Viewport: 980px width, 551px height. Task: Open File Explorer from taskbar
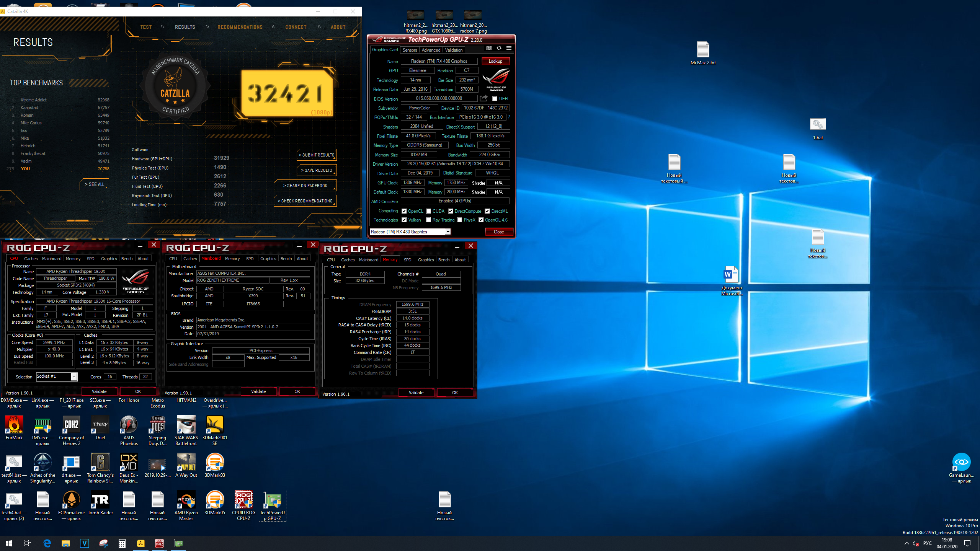(x=66, y=543)
